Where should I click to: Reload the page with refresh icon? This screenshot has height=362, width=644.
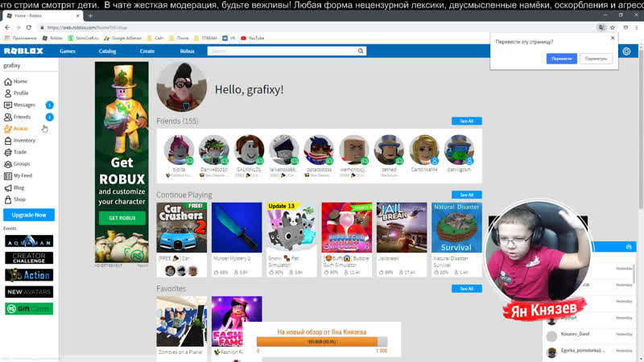pyautogui.click(x=29, y=27)
